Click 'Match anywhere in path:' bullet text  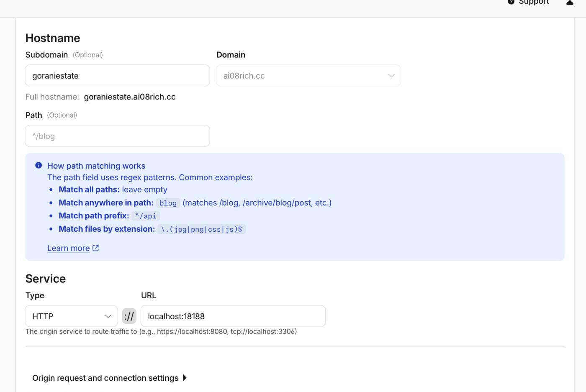point(106,202)
